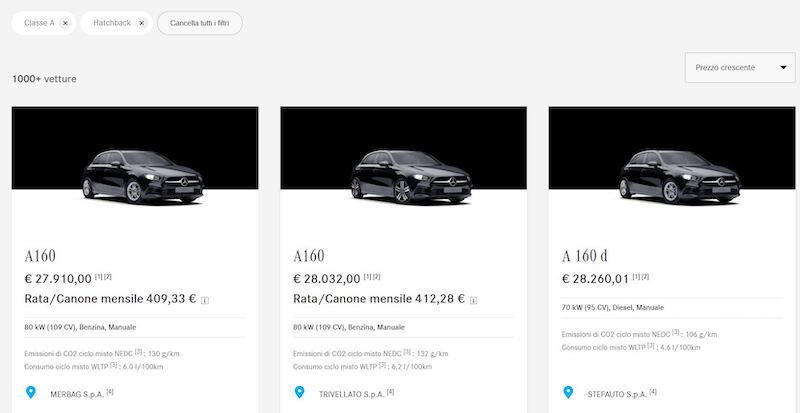
Task: Click the MERBAG S.p.A. dealer name
Action: [x=77, y=394]
